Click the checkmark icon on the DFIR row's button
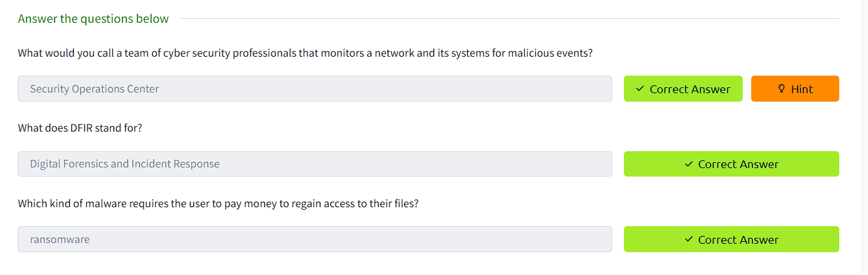868x275 pixels. 689,164
